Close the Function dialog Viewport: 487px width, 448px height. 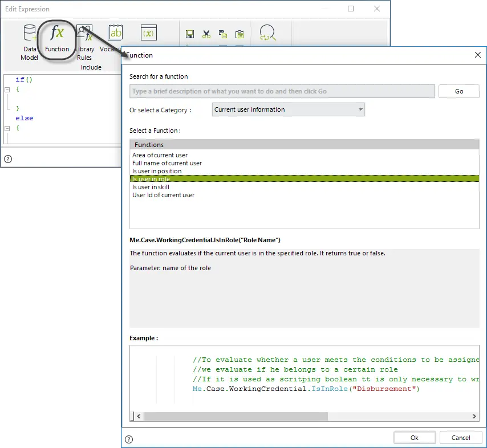[478, 55]
